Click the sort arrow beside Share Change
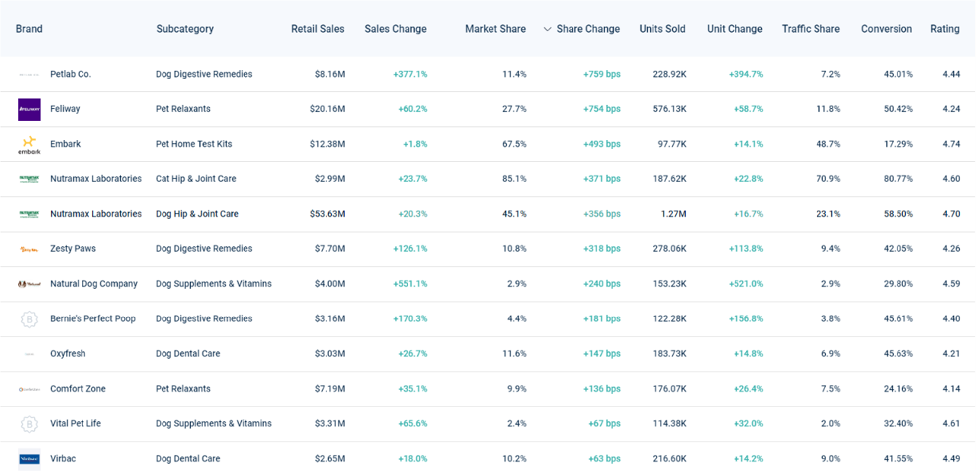 click(x=547, y=29)
